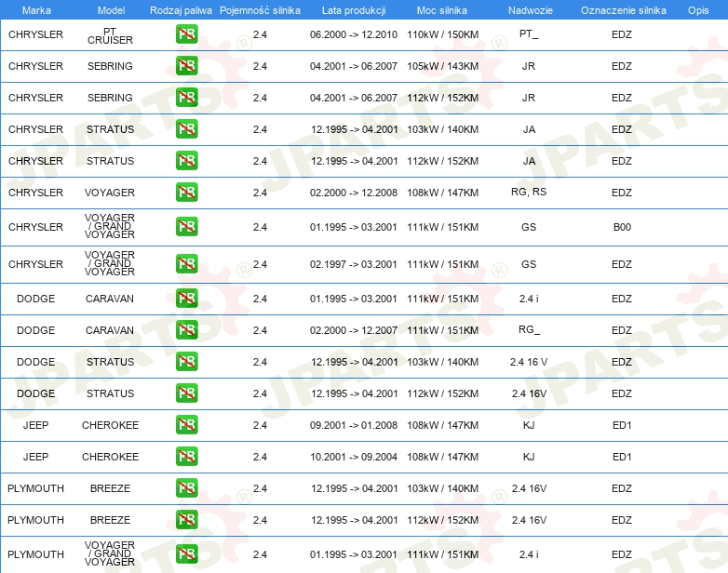Click the fuel icon for the Chrysler Stratus 103kW row
The width and height of the screenshot is (728, 573).
186,129
